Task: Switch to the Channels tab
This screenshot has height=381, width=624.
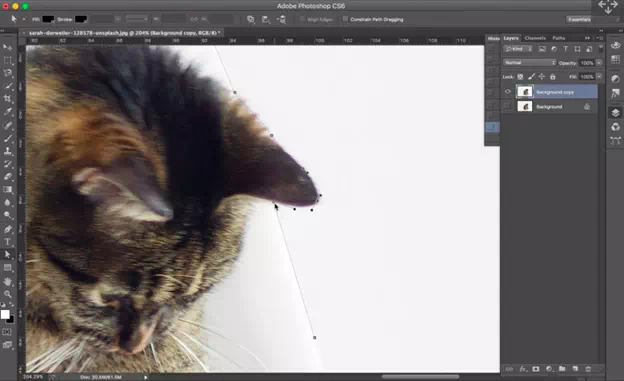Action: coord(535,38)
